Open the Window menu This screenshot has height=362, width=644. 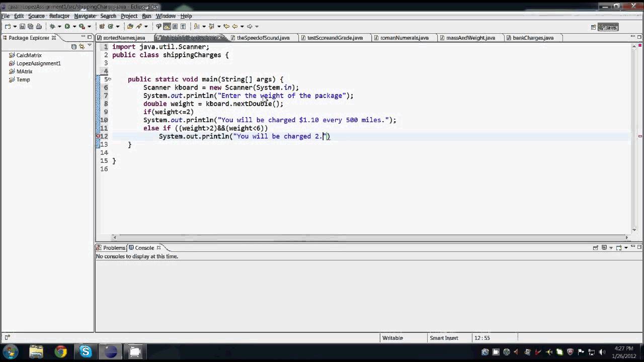(166, 16)
